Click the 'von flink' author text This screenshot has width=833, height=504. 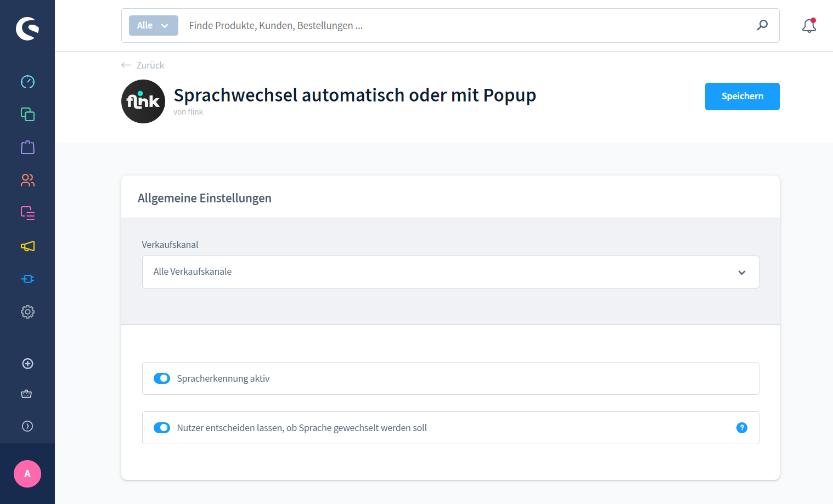pos(188,112)
